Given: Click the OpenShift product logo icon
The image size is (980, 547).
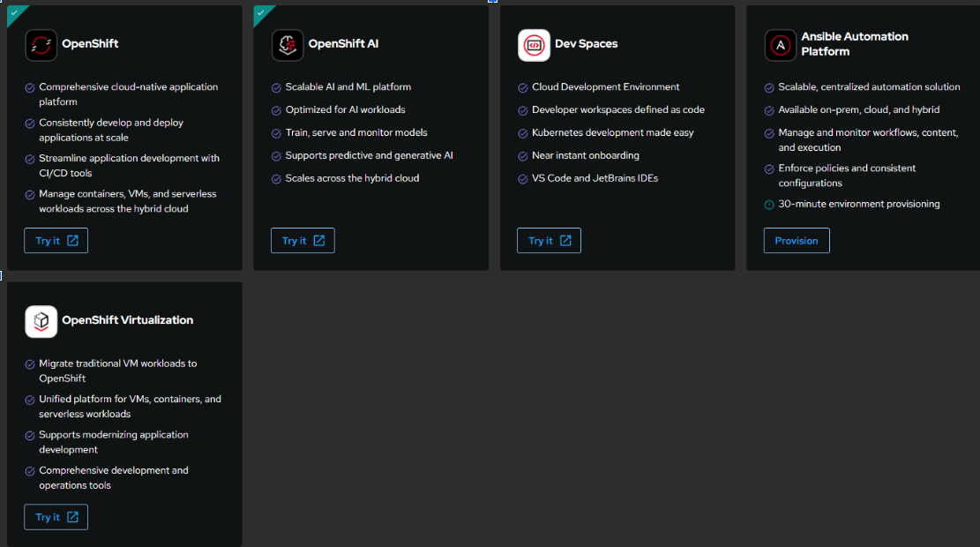Looking at the screenshot, I should coord(41,45).
